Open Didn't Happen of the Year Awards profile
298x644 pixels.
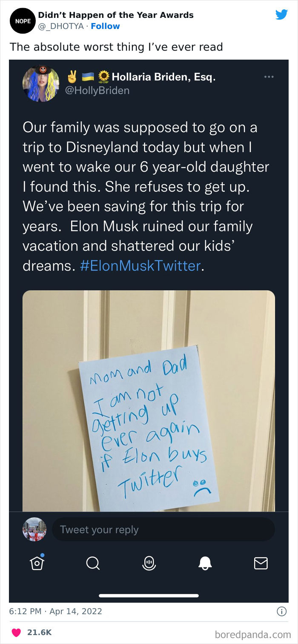(116, 15)
